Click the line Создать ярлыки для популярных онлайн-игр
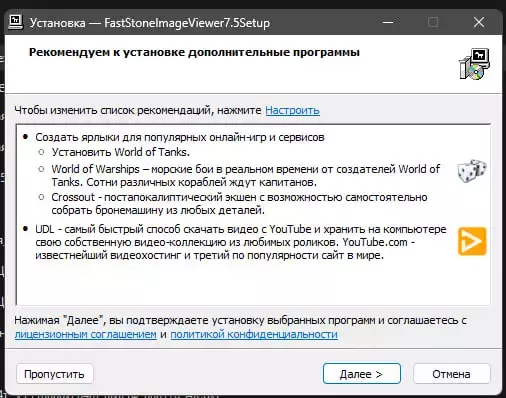Image resolution: width=506 pixels, height=398 pixels. [x=180, y=137]
